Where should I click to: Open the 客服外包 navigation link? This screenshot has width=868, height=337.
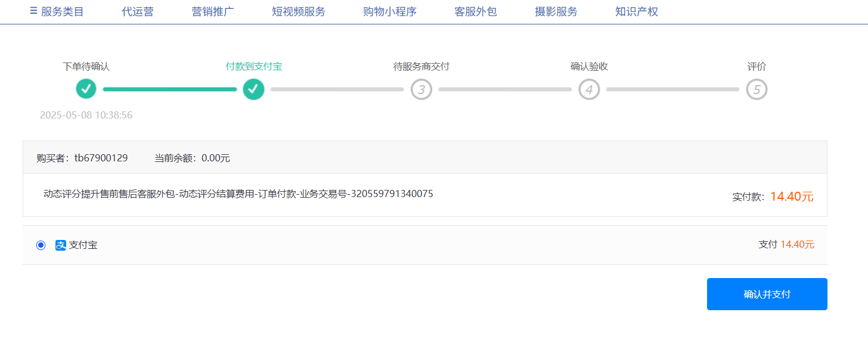point(475,11)
